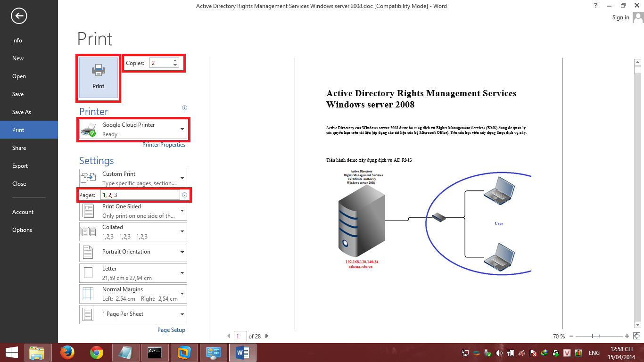This screenshot has height=362, width=644.
Task: Choose Save As in the sidebar
Action: click(29, 112)
